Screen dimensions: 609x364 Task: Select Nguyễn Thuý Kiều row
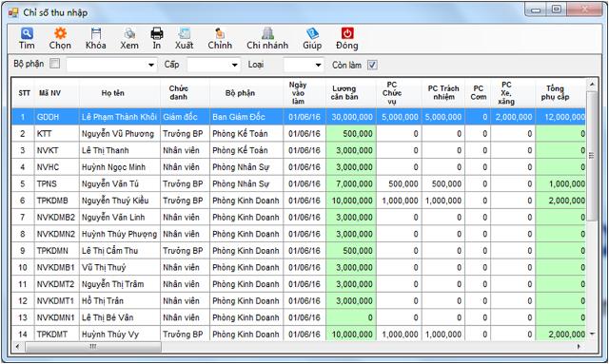[x=299, y=201]
